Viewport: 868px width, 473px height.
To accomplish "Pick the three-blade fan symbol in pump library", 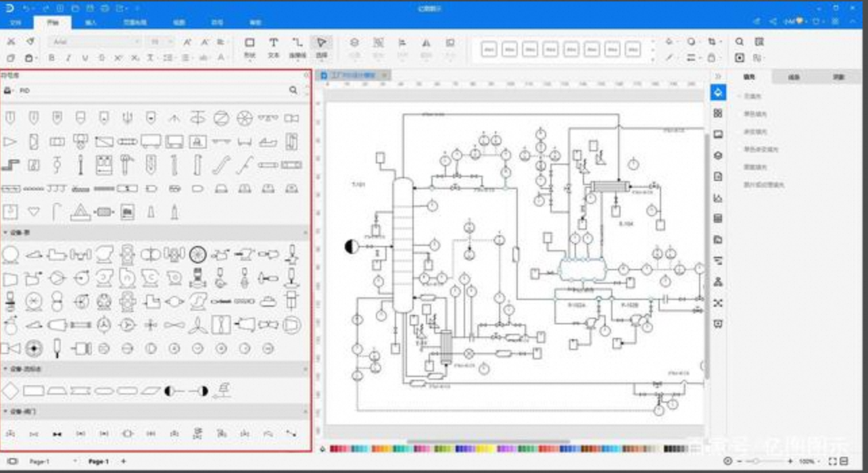I will coord(197,325).
